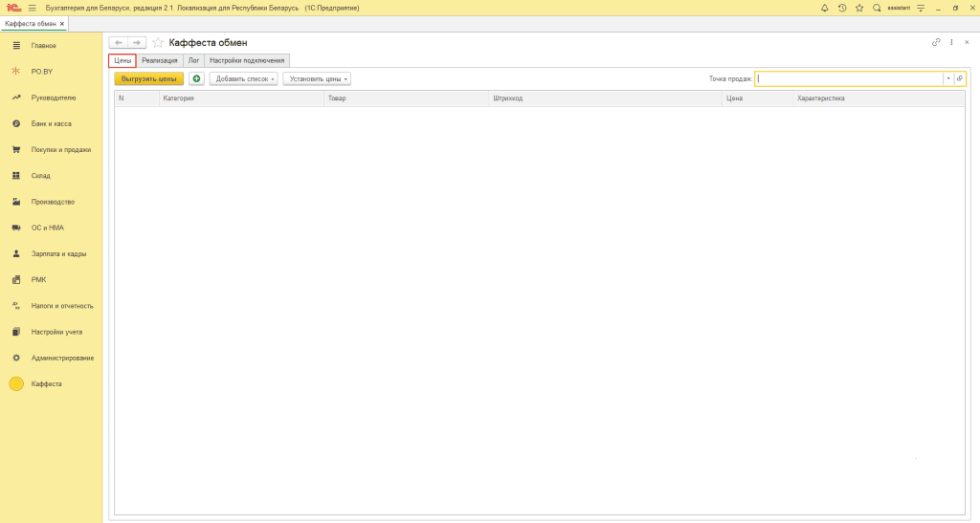Open global search magnifier icon

pyautogui.click(x=877, y=8)
